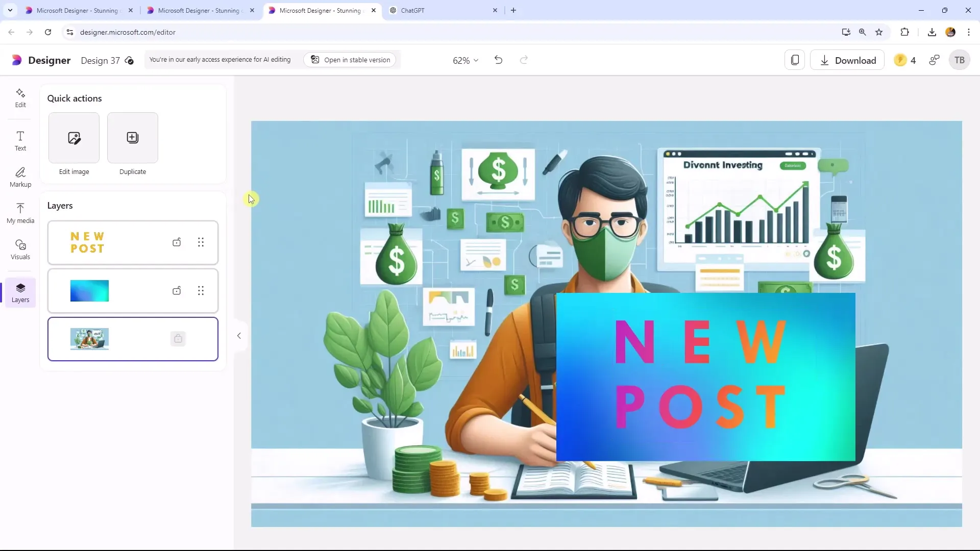Click the browser zoom magnifier icon
The width and height of the screenshot is (980, 551).
[863, 32]
